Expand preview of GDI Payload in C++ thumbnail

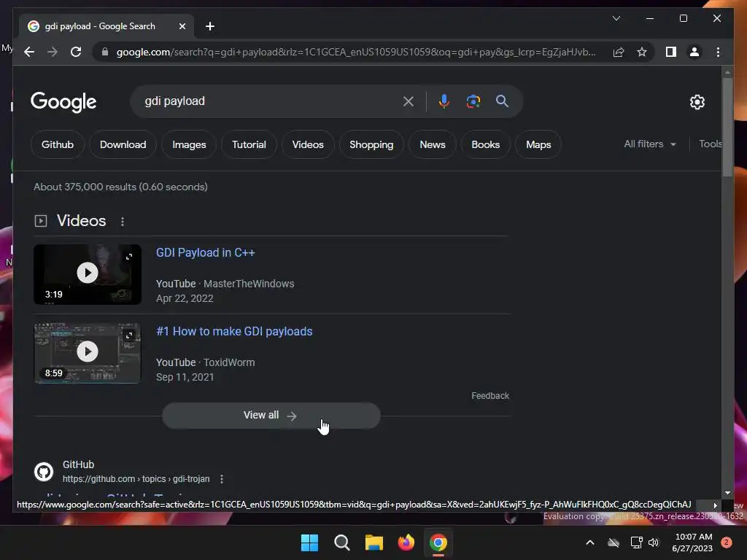coord(128,257)
